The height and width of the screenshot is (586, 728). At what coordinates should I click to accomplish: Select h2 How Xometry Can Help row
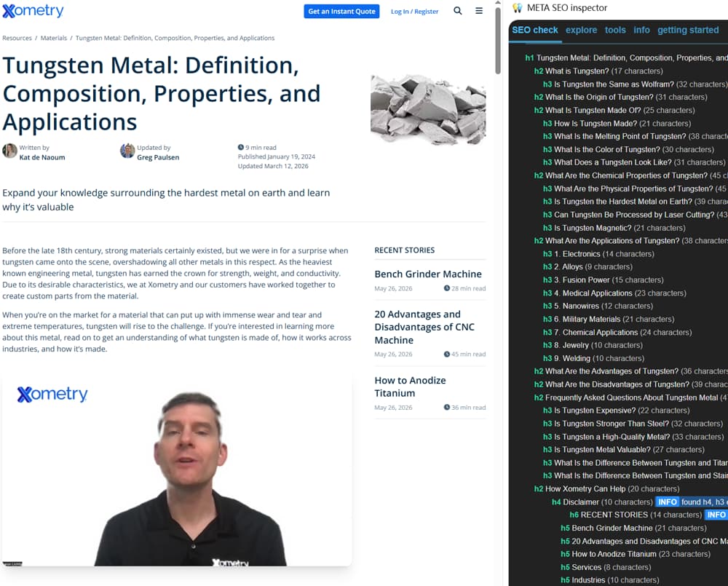(x=606, y=489)
